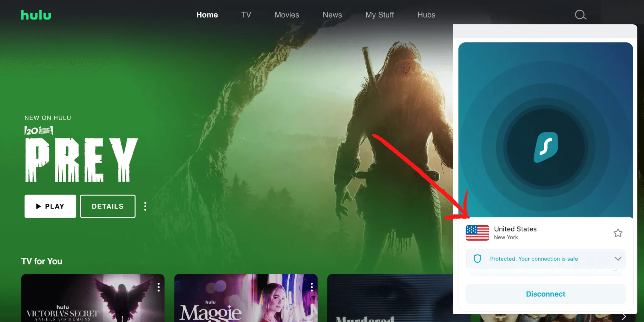
Task: Click the Surfshark logo connection button
Action: [546, 147]
